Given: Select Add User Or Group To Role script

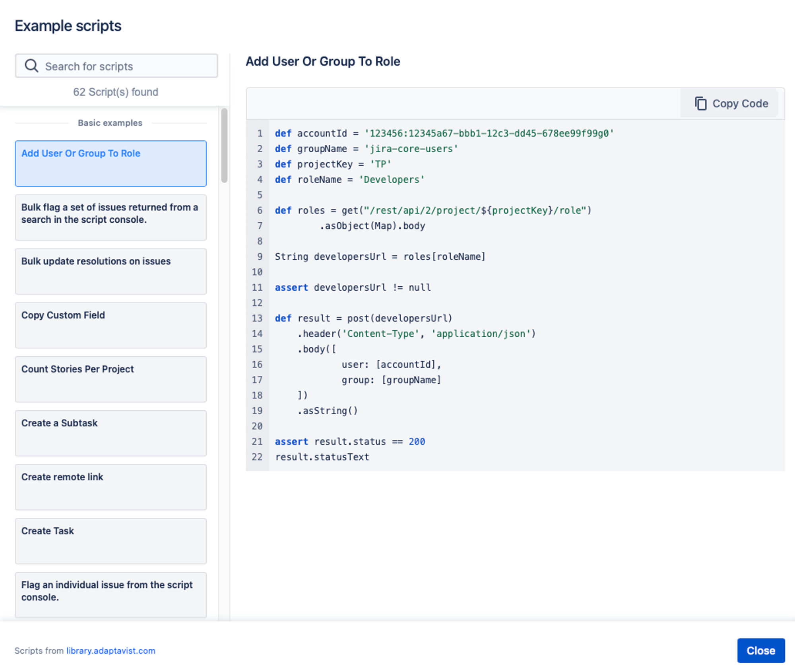Looking at the screenshot, I should pos(111,163).
